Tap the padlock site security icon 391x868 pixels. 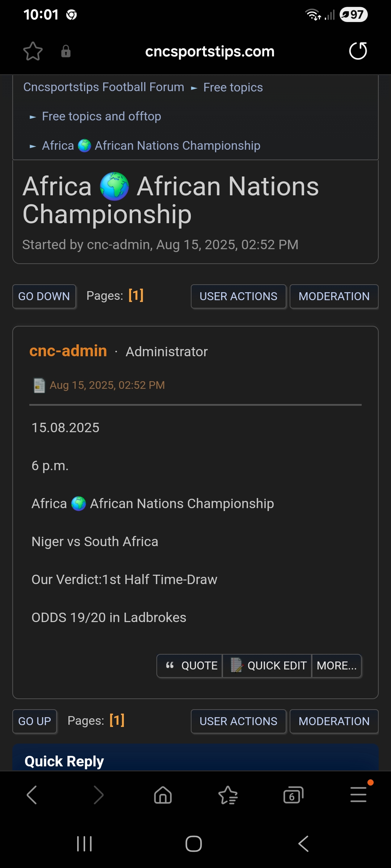pyautogui.click(x=66, y=51)
